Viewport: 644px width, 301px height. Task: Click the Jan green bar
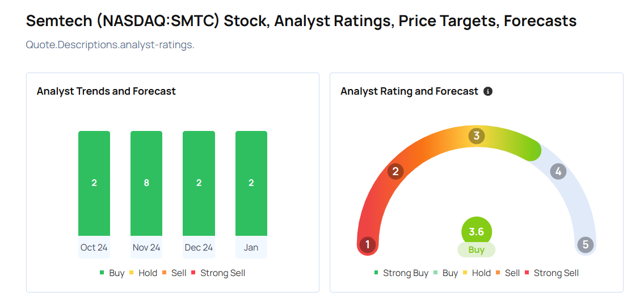(251, 183)
